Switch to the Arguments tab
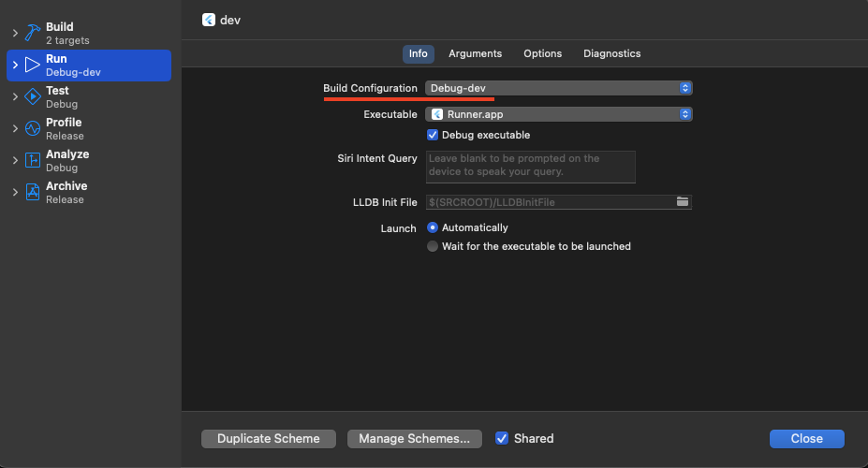 pos(475,53)
